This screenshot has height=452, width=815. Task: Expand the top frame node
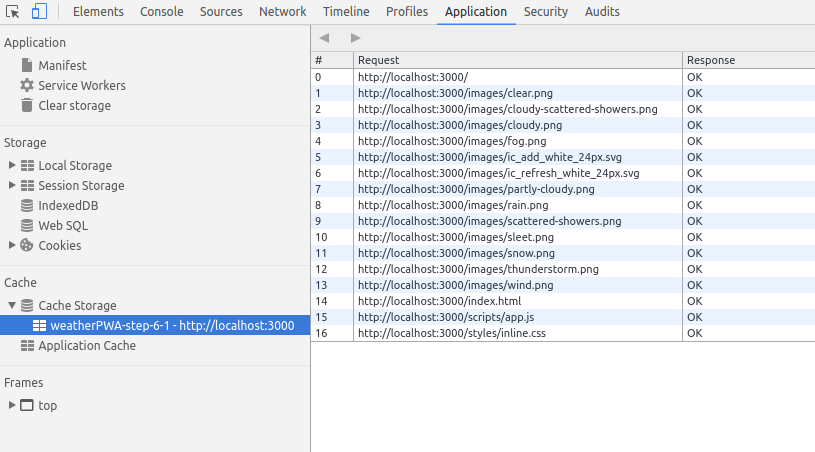pos(11,405)
